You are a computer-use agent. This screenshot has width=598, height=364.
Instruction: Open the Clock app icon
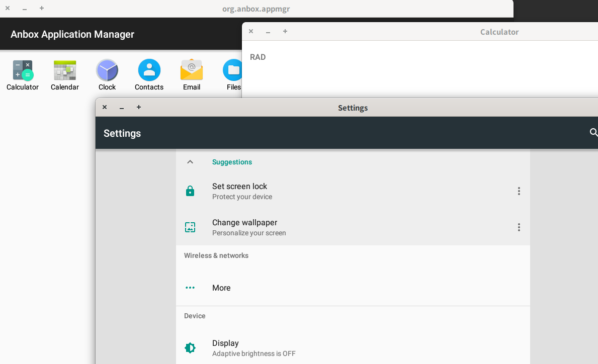point(107,69)
